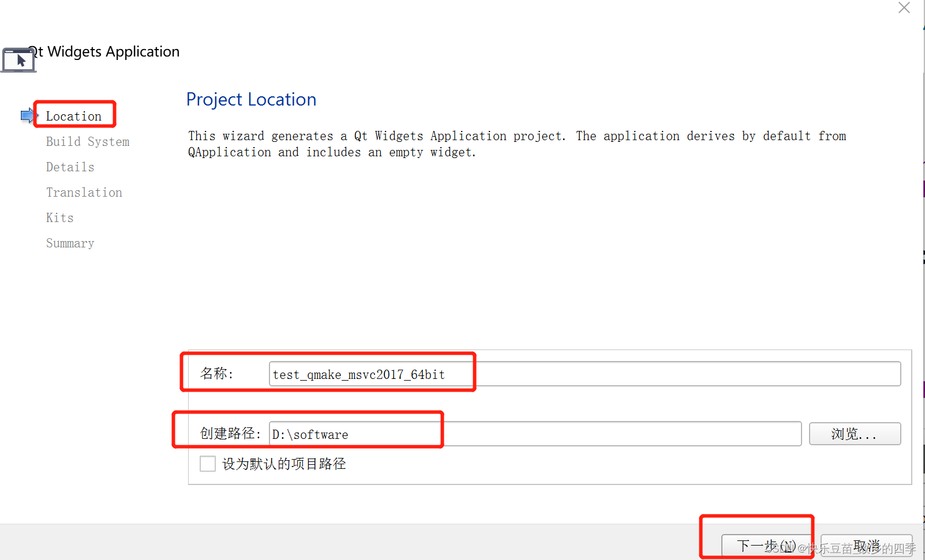Select the Details wizard step
This screenshot has width=925, height=560.
click(x=70, y=167)
